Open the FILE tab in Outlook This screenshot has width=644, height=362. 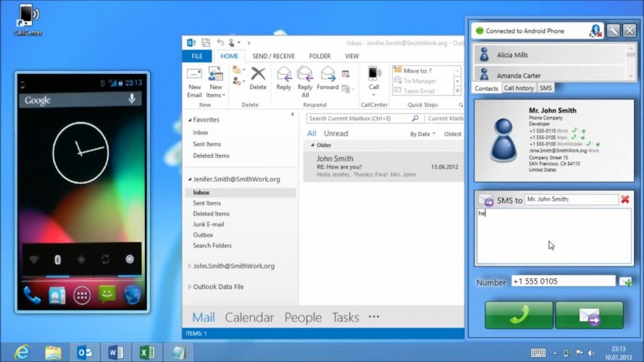(197, 56)
